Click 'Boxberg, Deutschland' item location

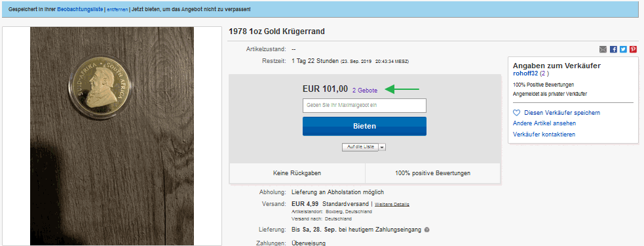(x=349, y=211)
